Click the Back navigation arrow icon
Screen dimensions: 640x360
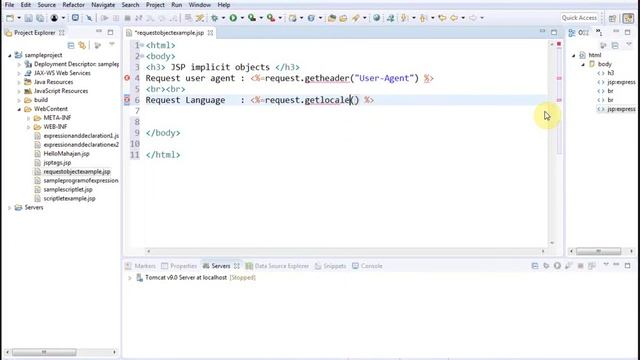[454, 18]
